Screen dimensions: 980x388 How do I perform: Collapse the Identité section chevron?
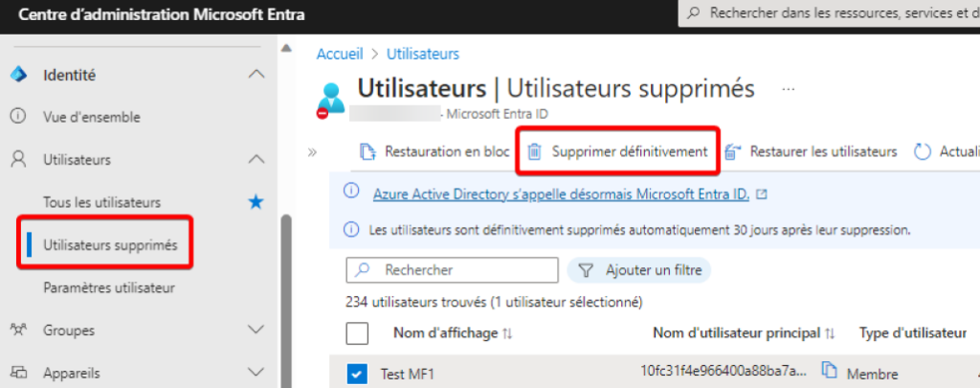pyautogui.click(x=256, y=75)
